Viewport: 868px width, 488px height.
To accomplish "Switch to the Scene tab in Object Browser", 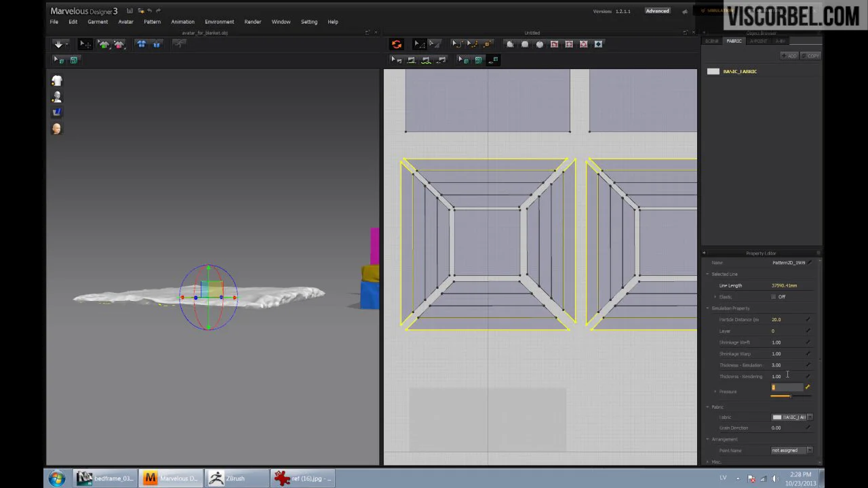I will (x=711, y=41).
